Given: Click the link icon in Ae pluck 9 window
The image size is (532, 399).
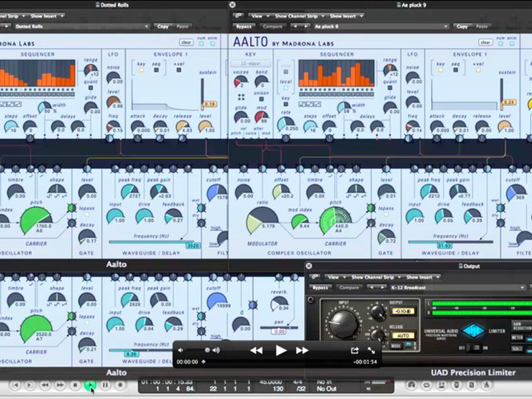Looking at the screenshot, I should (x=238, y=16).
